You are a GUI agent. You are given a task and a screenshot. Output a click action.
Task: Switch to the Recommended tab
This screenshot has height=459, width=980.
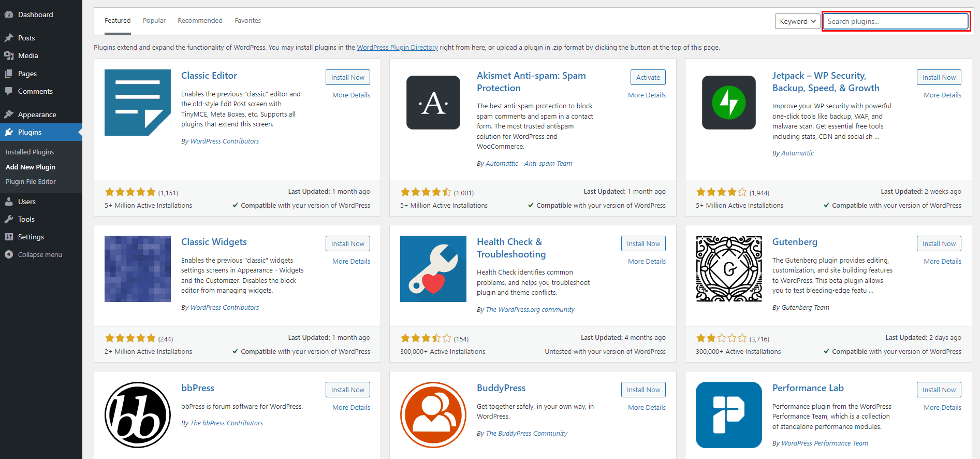pos(200,21)
